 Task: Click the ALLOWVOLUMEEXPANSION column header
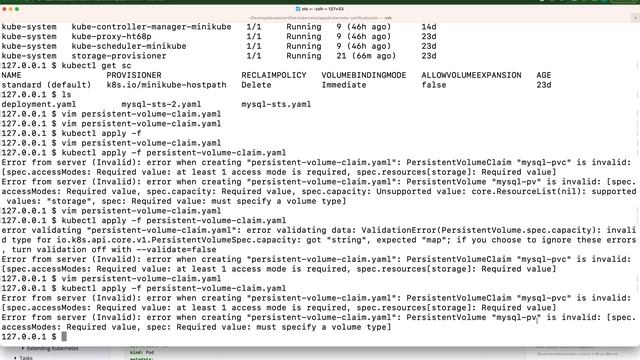[471, 76]
